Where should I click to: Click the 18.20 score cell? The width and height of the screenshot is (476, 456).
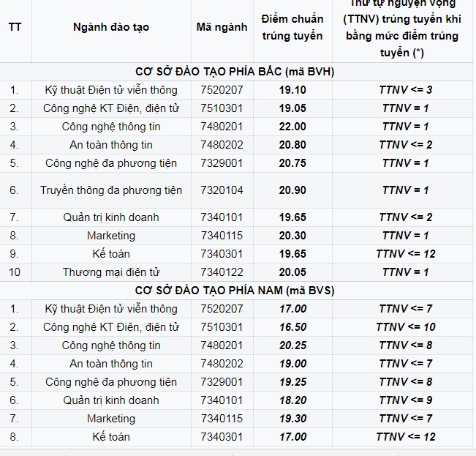(292, 400)
